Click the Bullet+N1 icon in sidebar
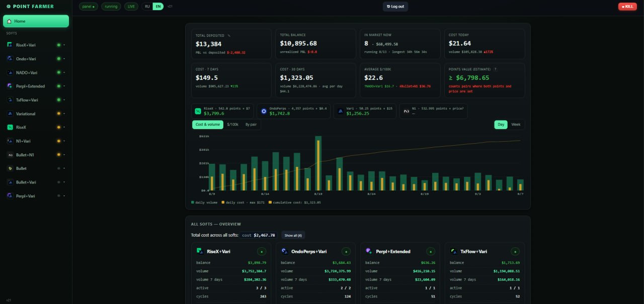The width and height of the screenshot is (644, 304). (x=10, y=155)
